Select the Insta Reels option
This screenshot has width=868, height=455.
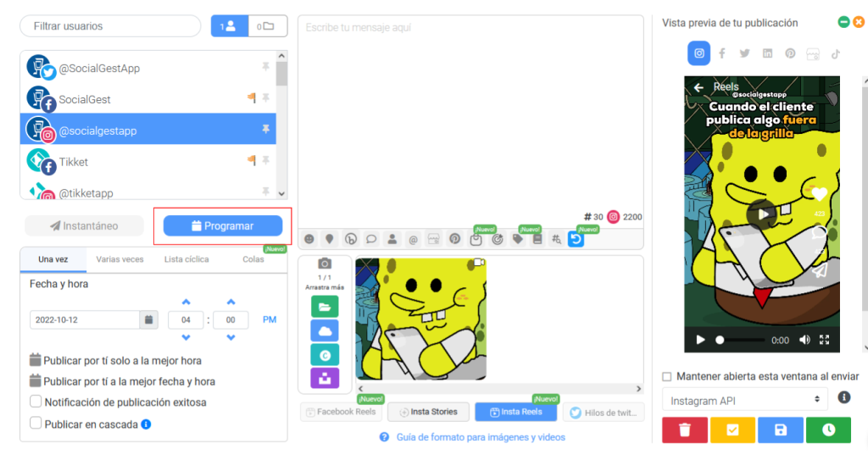[516, 412]
